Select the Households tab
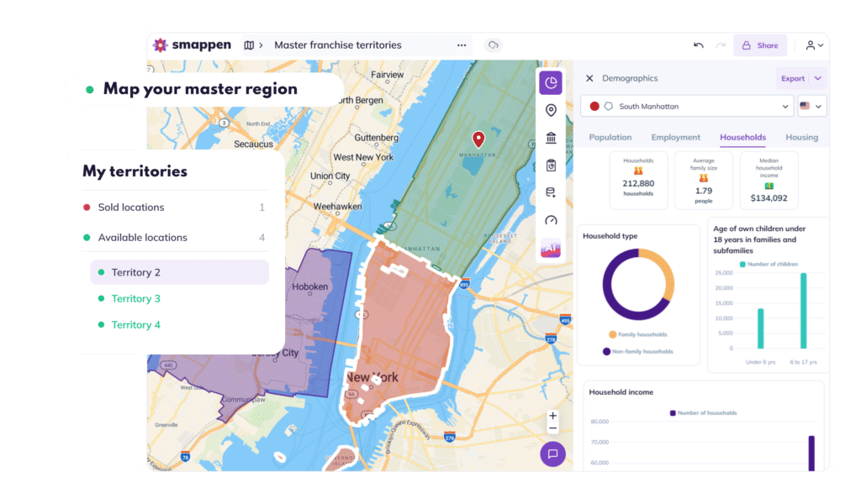This screenshot has height=504, width=861. (742, 137)
